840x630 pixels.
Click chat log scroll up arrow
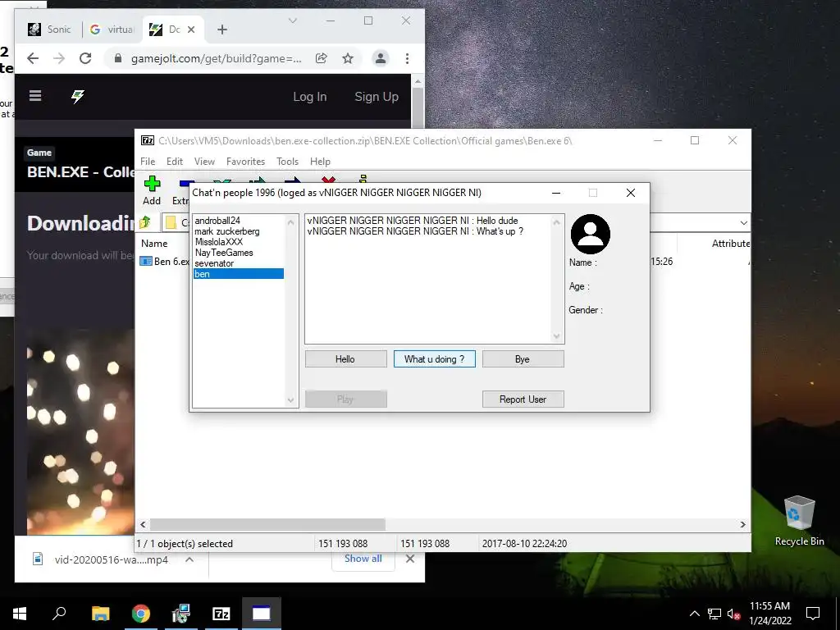556,221
